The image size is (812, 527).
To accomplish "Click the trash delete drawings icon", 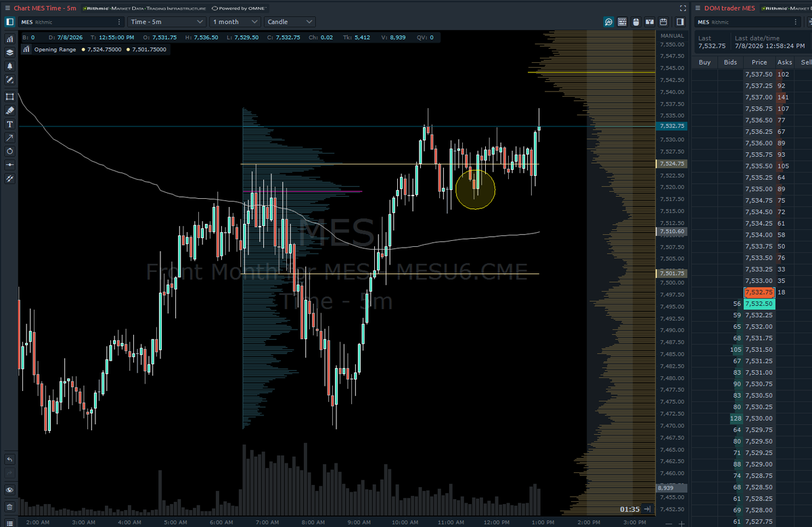I will [9, 507].
